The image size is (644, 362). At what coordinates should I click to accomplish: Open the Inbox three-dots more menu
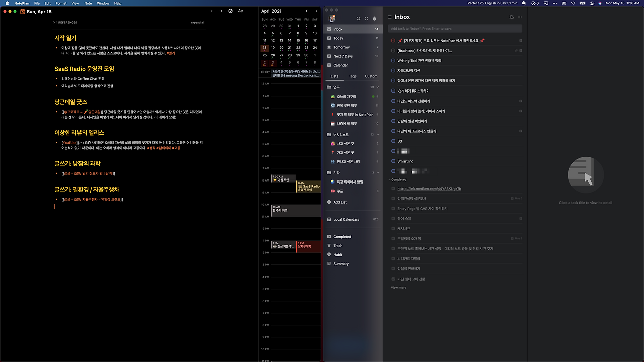[x=520, y=17]
